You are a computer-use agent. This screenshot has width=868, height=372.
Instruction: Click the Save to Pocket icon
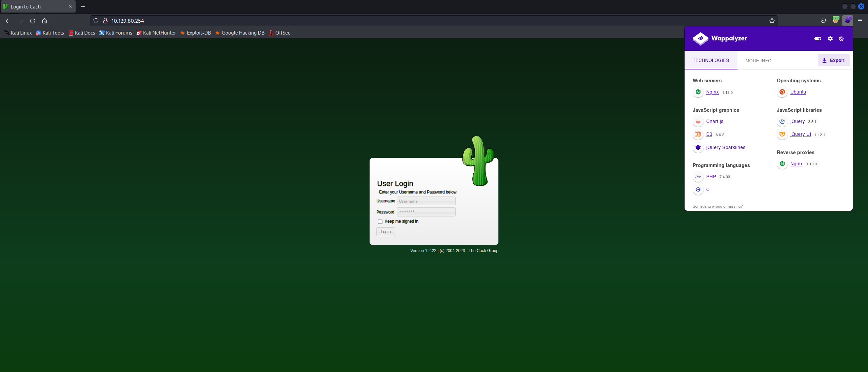tap(823, 21)
